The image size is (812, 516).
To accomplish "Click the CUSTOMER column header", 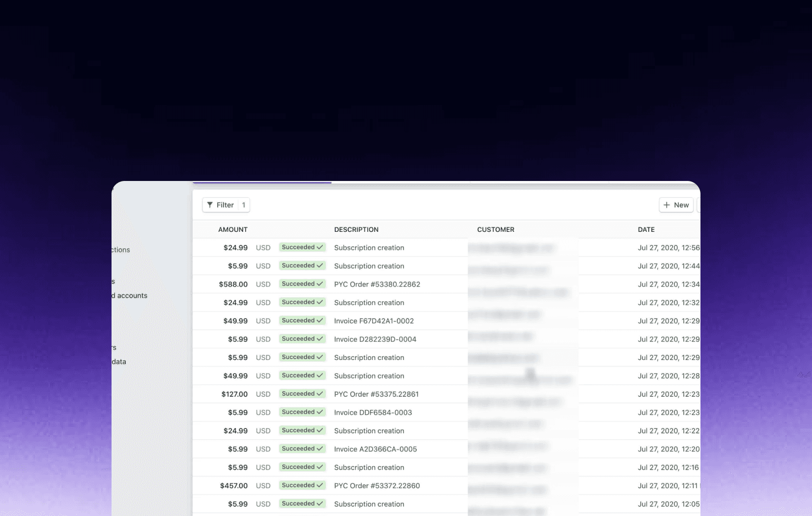I will click(496, 229).
